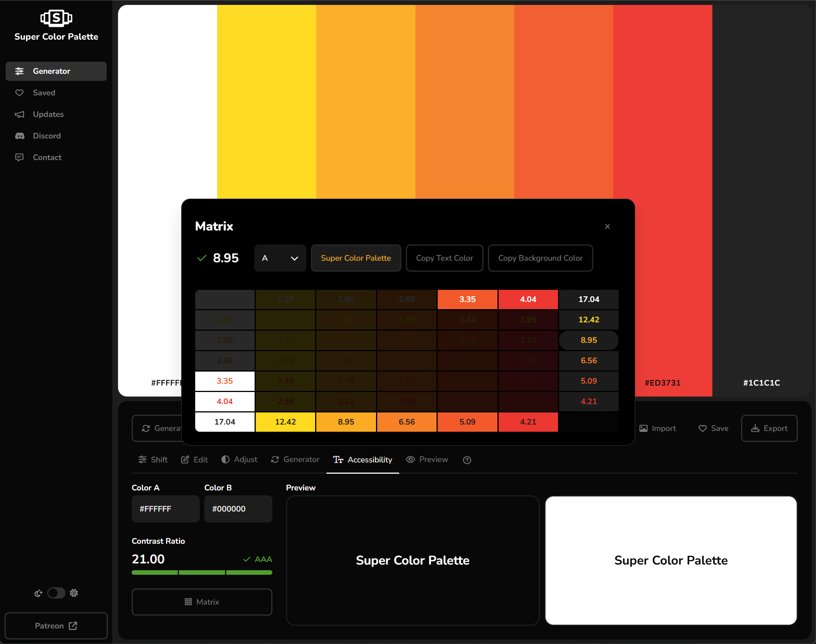Click the megaphone icon next to Updates

tap(19, 114)
